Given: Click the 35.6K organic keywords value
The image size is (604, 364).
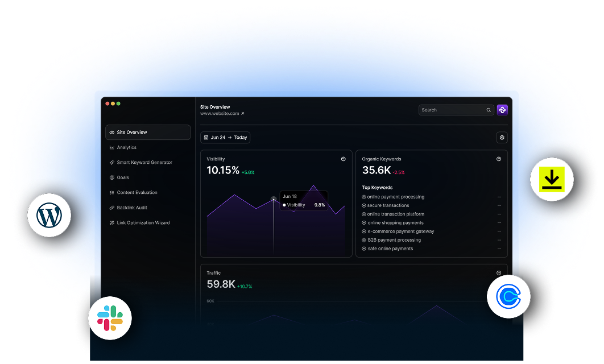Looking at the screenshot, I should [377, 170].
